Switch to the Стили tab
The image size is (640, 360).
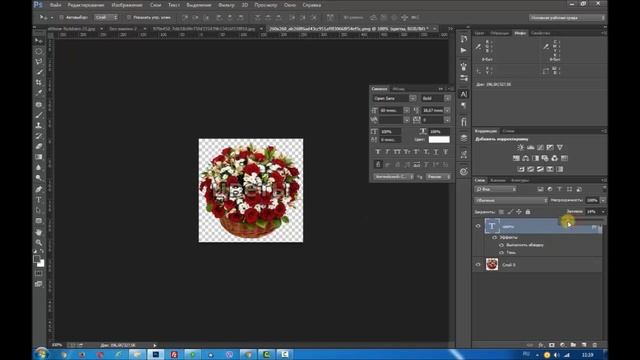point(508,131)
